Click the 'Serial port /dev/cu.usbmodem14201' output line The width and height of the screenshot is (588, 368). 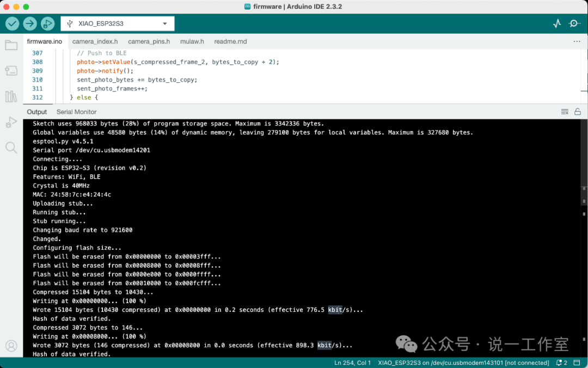point(91,150)
